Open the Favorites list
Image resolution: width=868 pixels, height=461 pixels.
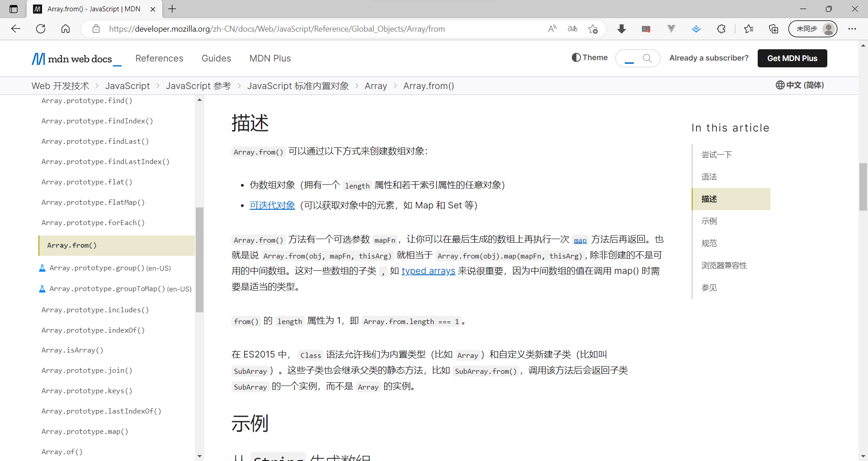pyautogui.click(x=749, y=28)
